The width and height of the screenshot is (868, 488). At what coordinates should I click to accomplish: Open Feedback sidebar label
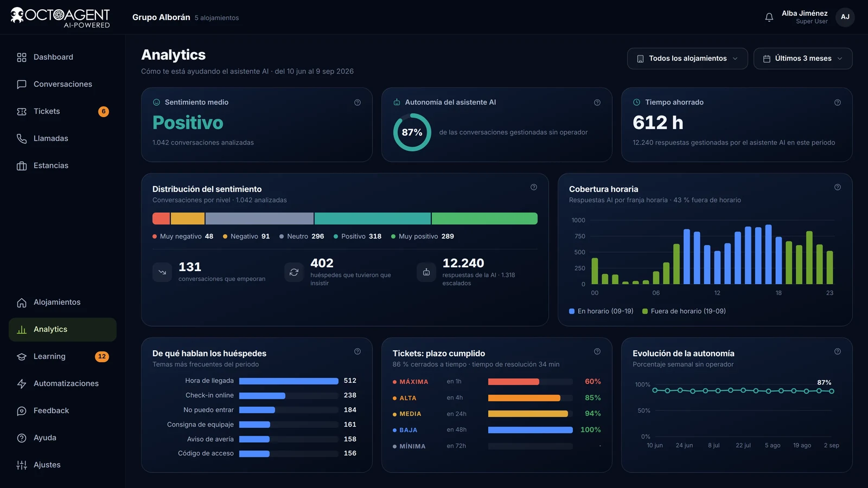tap(51, 411)
